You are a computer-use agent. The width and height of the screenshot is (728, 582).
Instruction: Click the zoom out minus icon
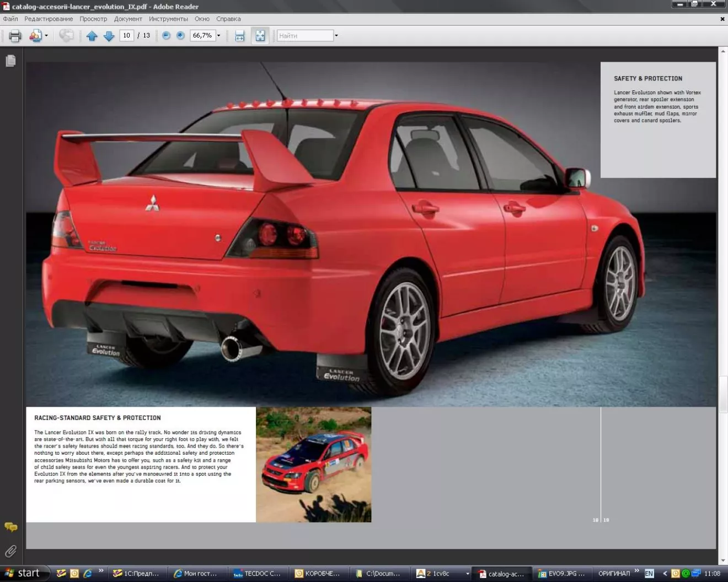(x=166, y=35)
